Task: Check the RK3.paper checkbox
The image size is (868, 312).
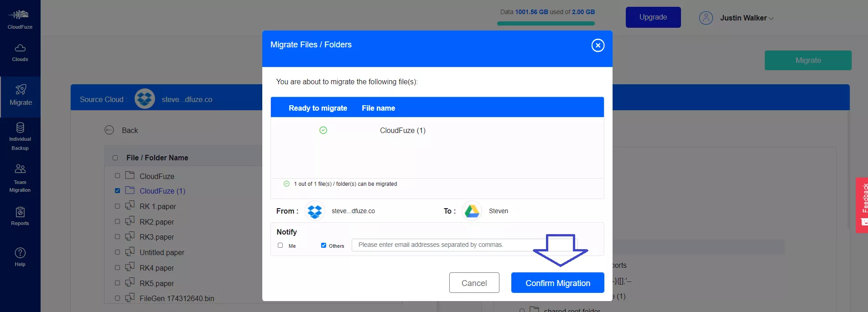Action: click(117, 237)
